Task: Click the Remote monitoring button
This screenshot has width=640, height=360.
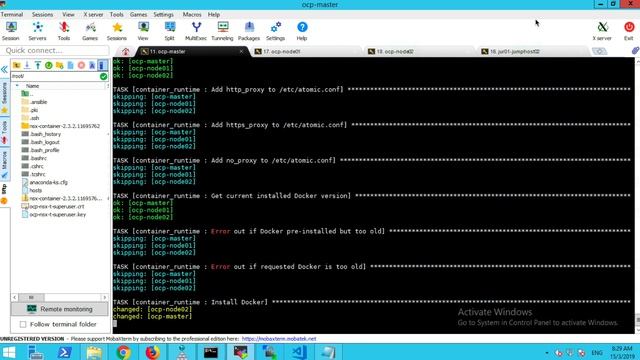Action: coord(60,309)
